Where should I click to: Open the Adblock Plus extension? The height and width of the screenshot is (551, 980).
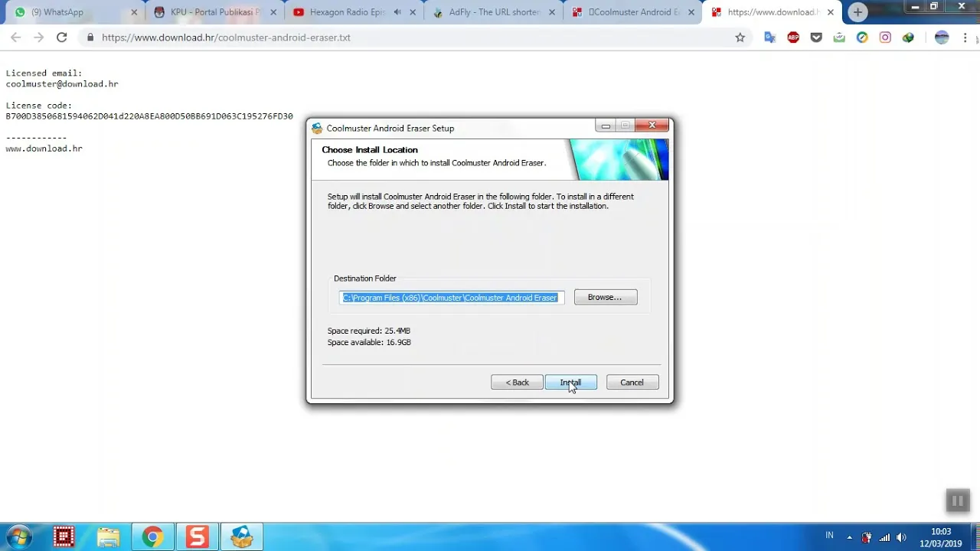pos(793,37)
